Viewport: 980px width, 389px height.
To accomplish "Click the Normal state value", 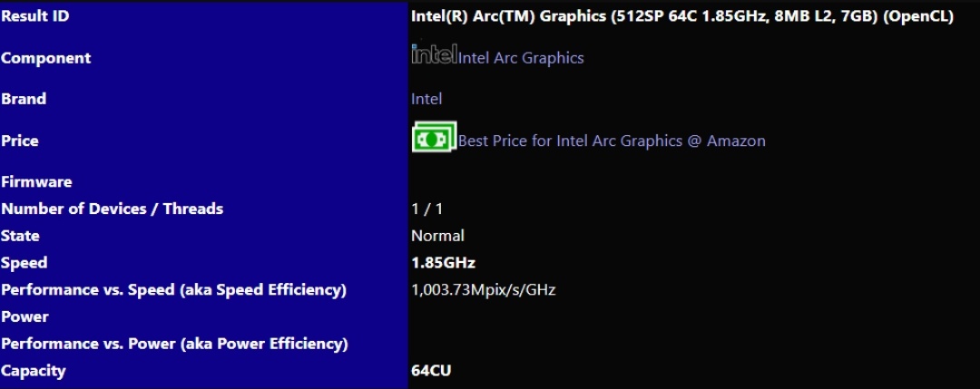I will tap(437, 236).
